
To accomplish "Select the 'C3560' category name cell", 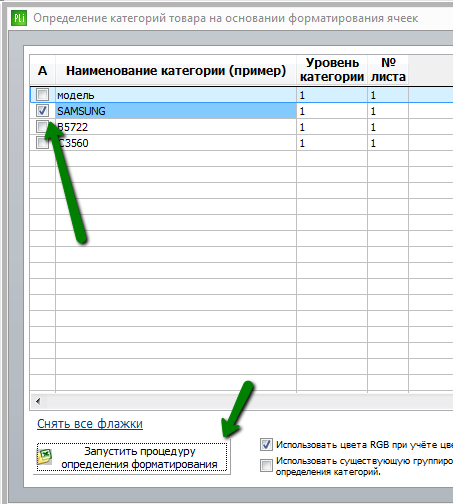I will point(176,143).
